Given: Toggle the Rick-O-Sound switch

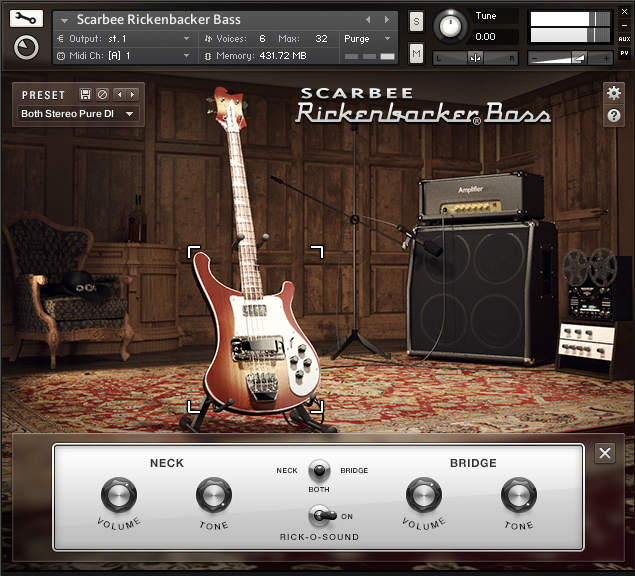Looking at the screenshot, I should point(323,516).
